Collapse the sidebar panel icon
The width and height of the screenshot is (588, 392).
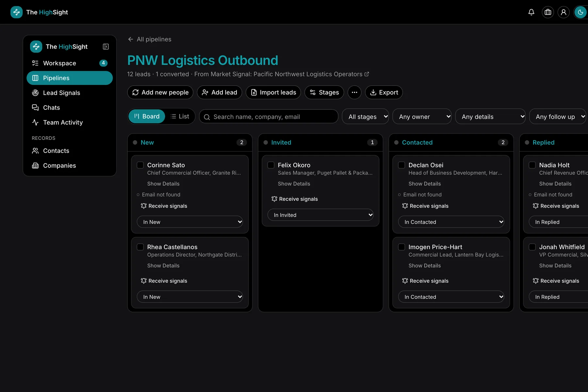[106, 47]
